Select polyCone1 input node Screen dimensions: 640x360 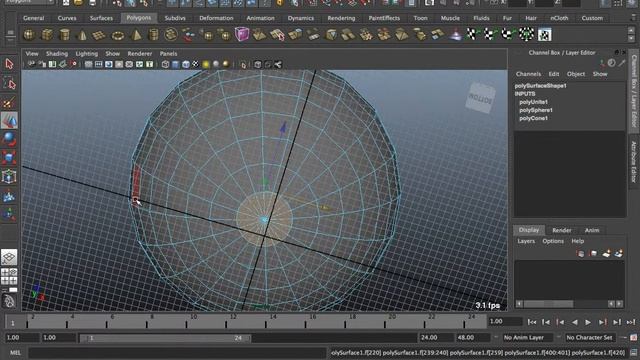[x=533, y=118]
